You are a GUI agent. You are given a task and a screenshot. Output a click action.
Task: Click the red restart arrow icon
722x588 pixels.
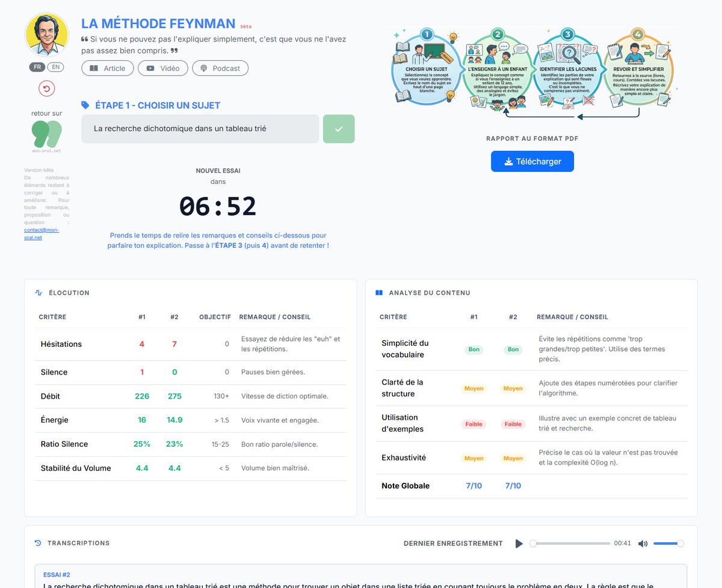(x=46, y=88)
